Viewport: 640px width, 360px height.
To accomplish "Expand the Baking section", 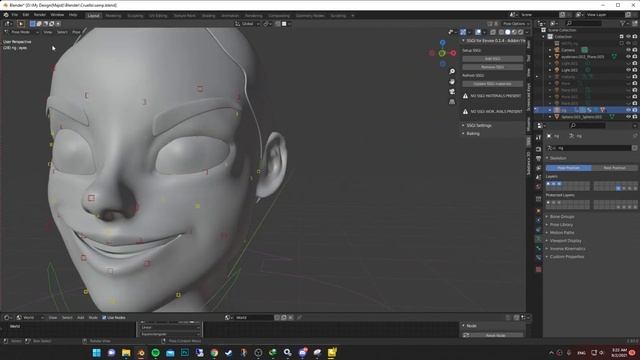I will (473, 133).
